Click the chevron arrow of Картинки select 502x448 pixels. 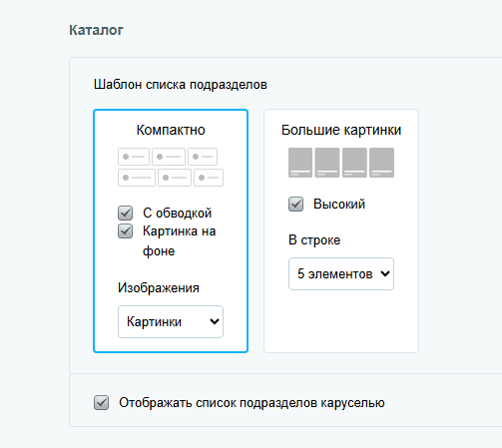pos(215,321)
